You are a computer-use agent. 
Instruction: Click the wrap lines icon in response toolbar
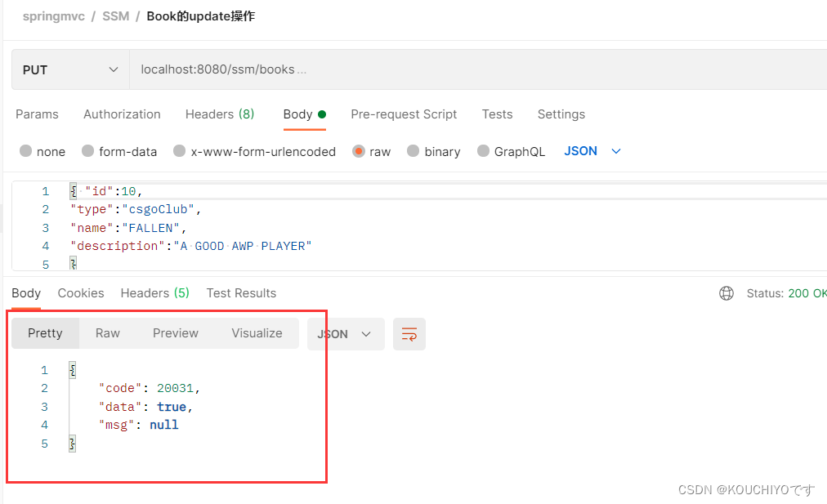(x=409, y=334)
